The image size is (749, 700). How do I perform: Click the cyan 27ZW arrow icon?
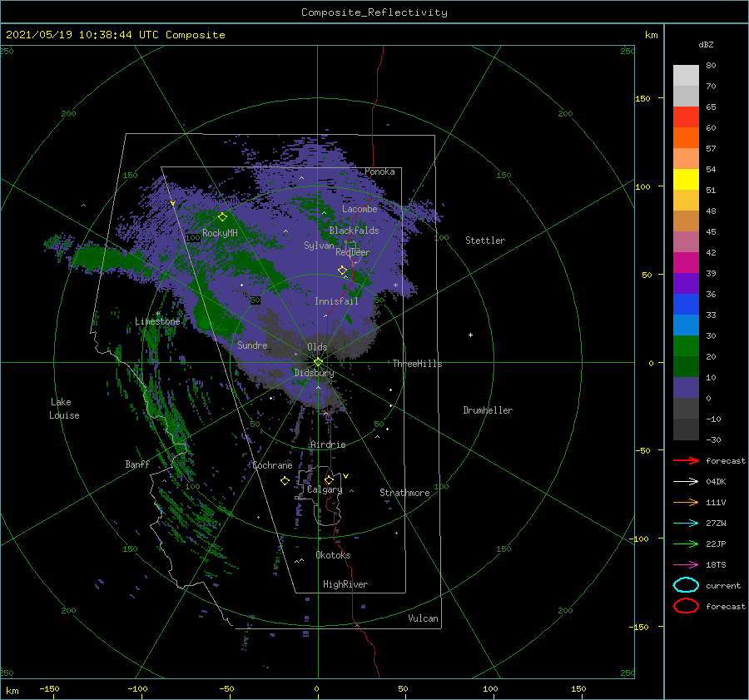pos(686,524)
